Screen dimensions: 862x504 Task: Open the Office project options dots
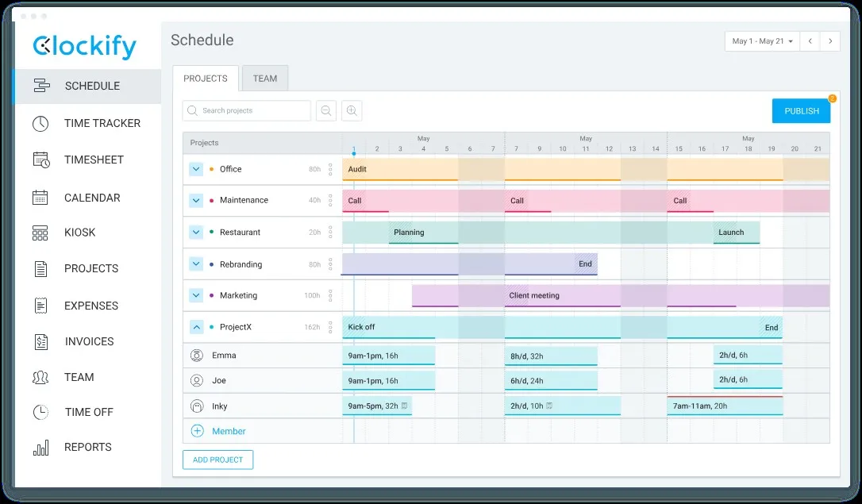pos(330,169)
